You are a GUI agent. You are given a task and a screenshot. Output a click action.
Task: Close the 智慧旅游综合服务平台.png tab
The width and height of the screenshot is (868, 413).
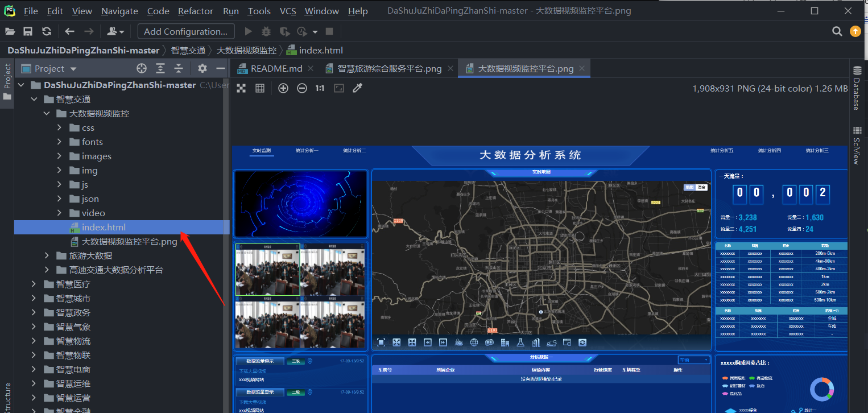point(450,69)
